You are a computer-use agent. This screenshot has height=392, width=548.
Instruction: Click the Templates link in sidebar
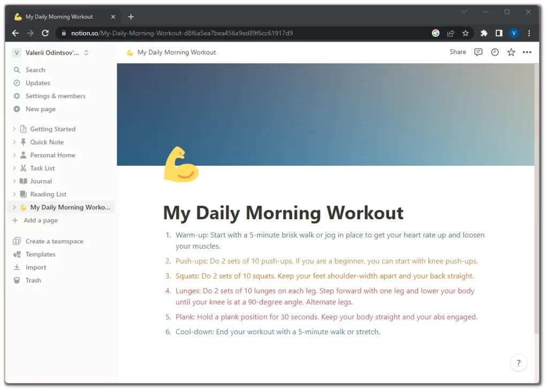click(40, 255)
